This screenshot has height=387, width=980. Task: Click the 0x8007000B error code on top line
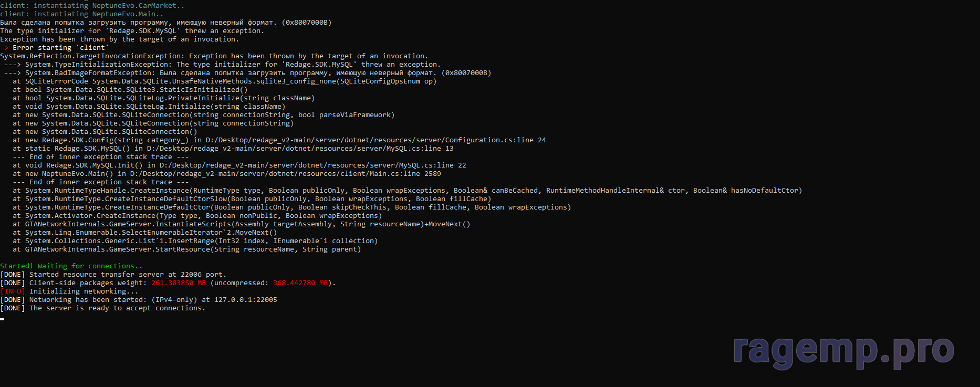[307, 23]
